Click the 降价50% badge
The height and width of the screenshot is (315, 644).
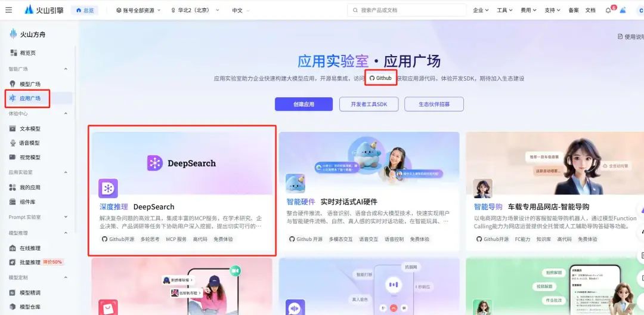tap(52, 262)
